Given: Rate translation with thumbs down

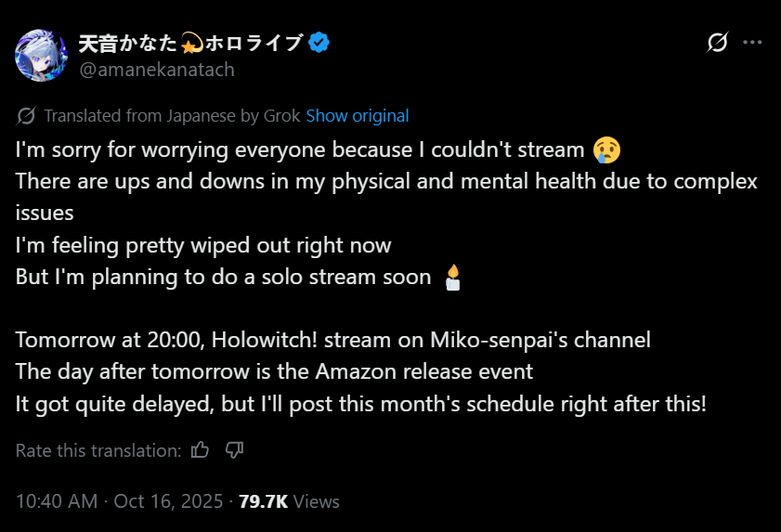Looking at the screenshot, I should click(x=234, y=449).
